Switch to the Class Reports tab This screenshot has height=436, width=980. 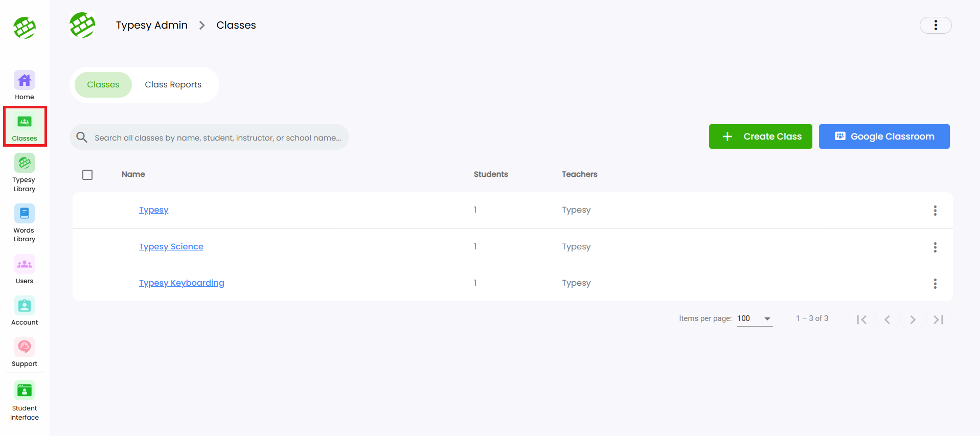click(x=173, y=85)
